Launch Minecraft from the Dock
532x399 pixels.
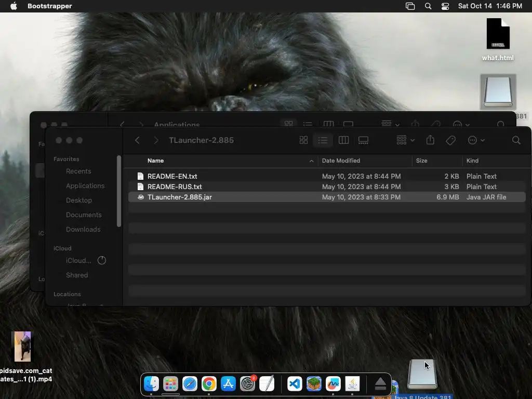(x=314, y=384)
